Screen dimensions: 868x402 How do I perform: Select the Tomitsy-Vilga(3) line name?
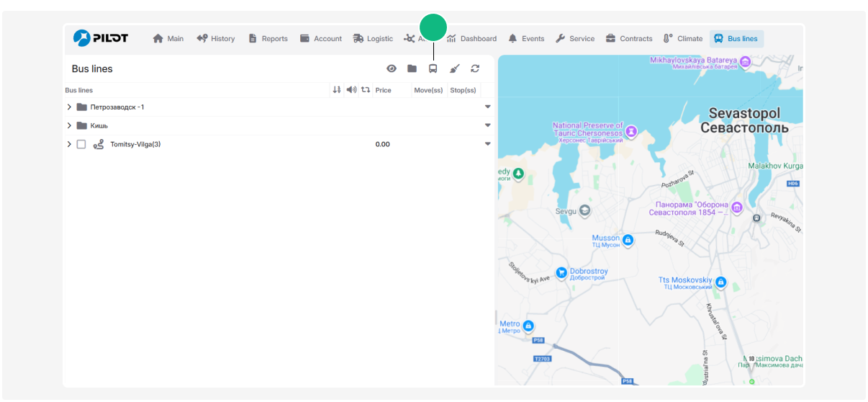pyautogui.click(x=135, y=144)
